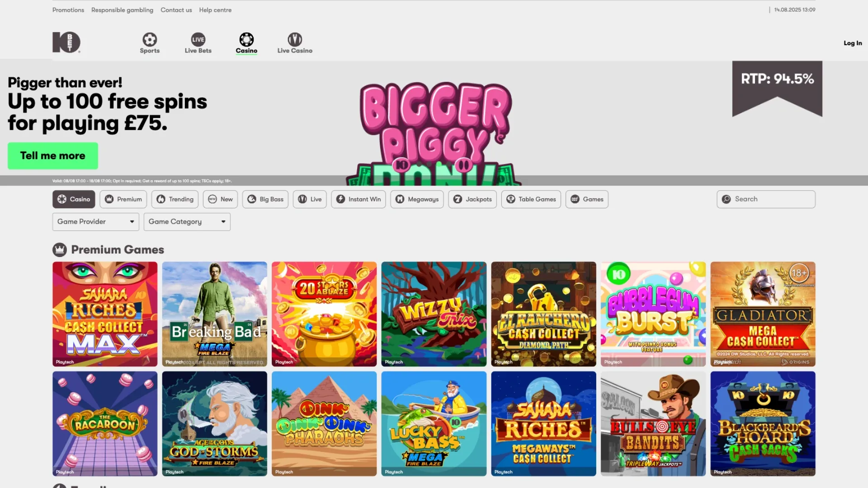Open Breaking Bad Mega Fire Blaze game
The height and width of the screenshot is (488, 868).
click(x=215, y=314)
